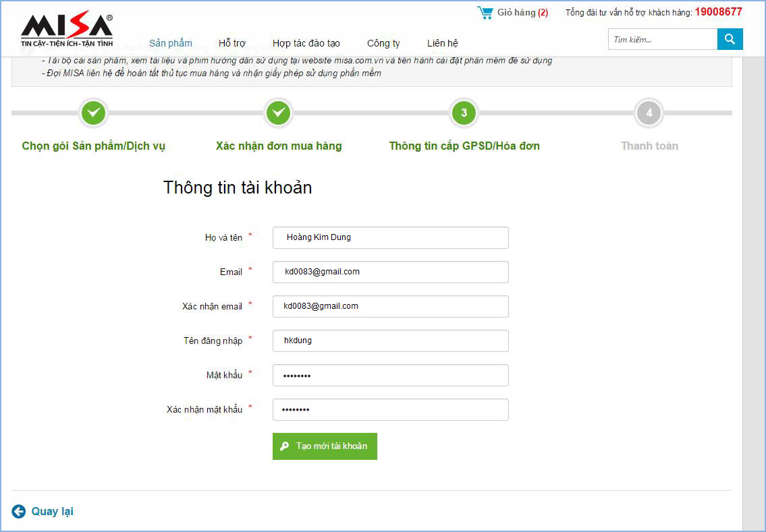Open the Sản phẩm menu

[x=171, y=43]
